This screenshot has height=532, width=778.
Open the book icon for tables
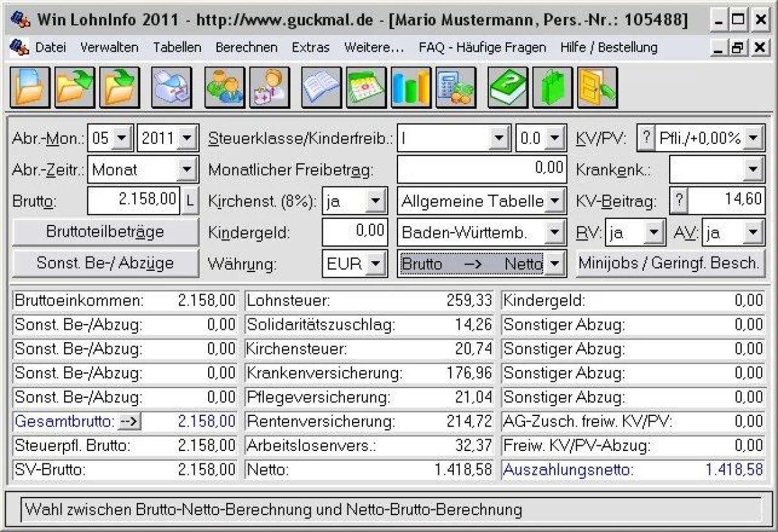[x=320, y=87]
